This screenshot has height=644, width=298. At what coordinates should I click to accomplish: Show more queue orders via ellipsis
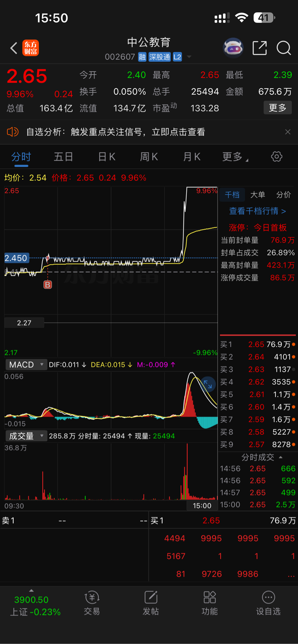(x=291, y=575)
